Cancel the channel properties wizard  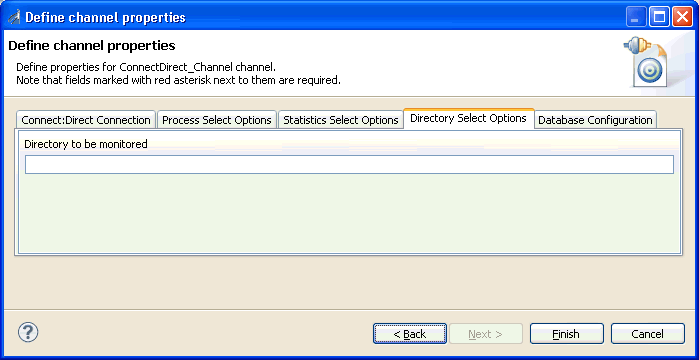(648, 334)
